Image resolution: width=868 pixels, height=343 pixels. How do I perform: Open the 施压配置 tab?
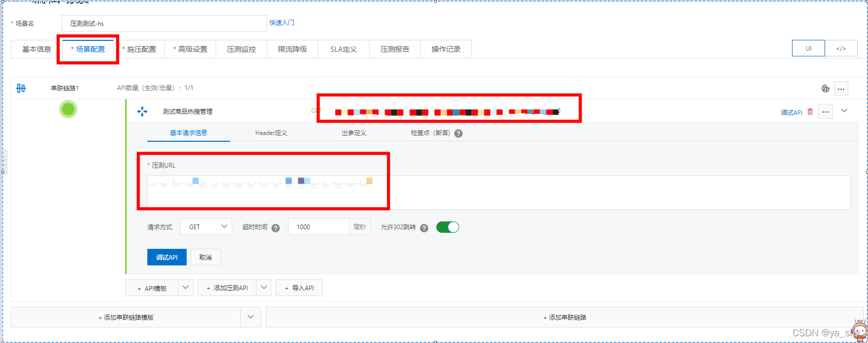pos(139,49)
